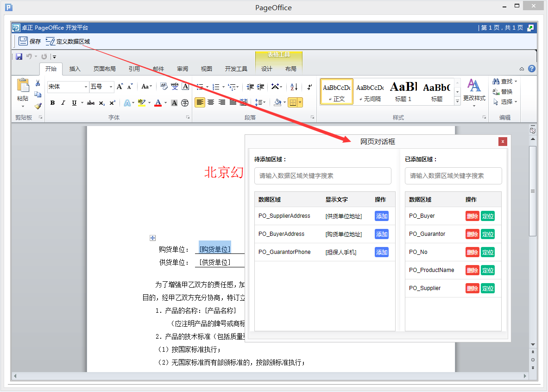Open the font size dropdown showing 五号

point(111,87)
